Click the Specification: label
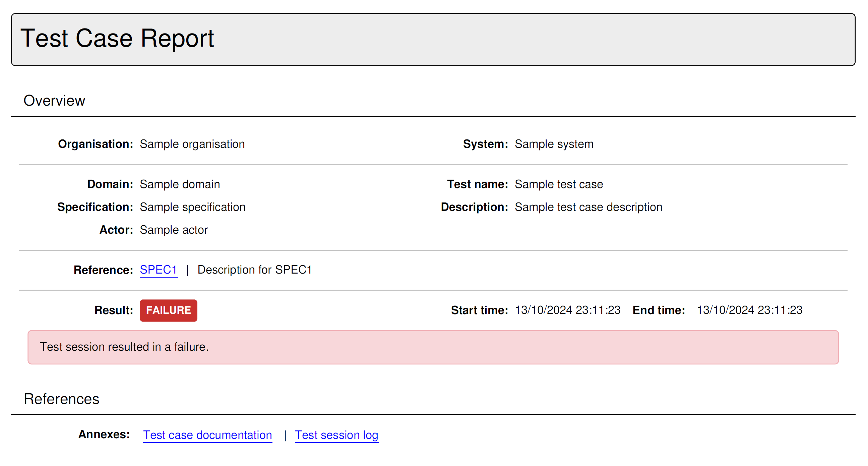The width and height of the screenshot is (868, 466). pos(96,207)
